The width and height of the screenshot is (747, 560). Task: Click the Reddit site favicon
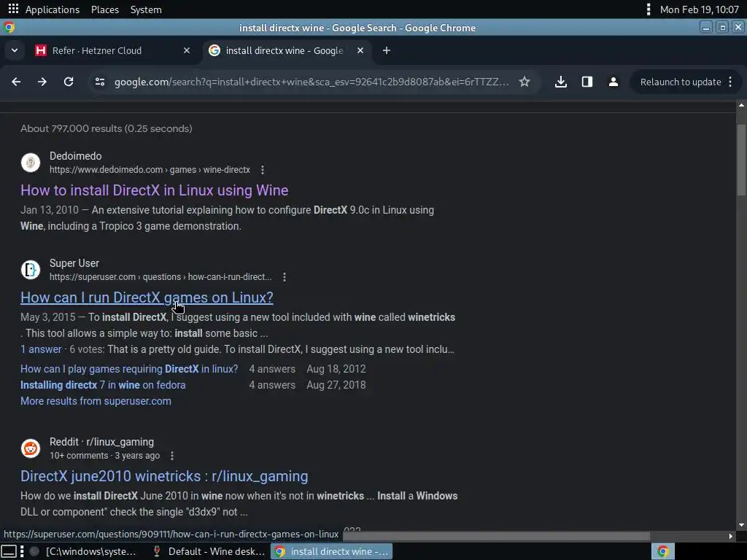coord(31,448)
